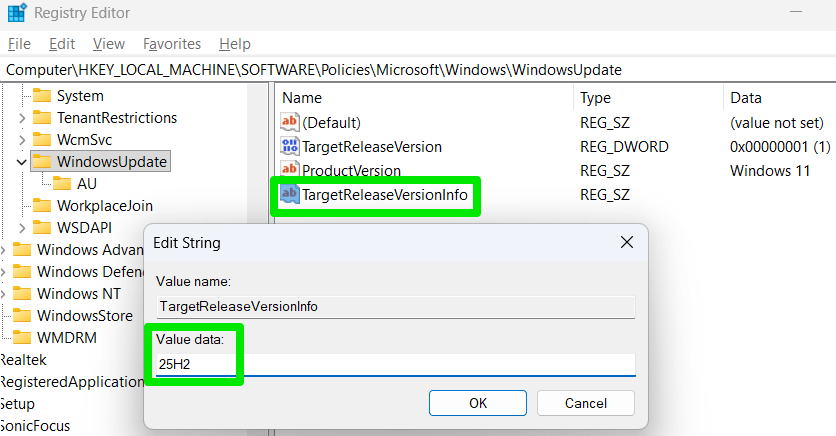The image size is (836, 436).
Task: Click the AU subkey folder icon
Action: pos(62,183)
